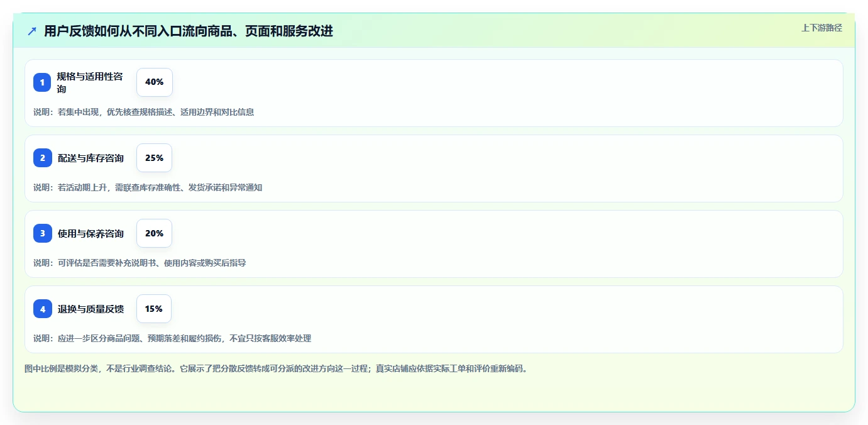Click the 25% value chip
868x425 pixels.
(x=154, y=158)
